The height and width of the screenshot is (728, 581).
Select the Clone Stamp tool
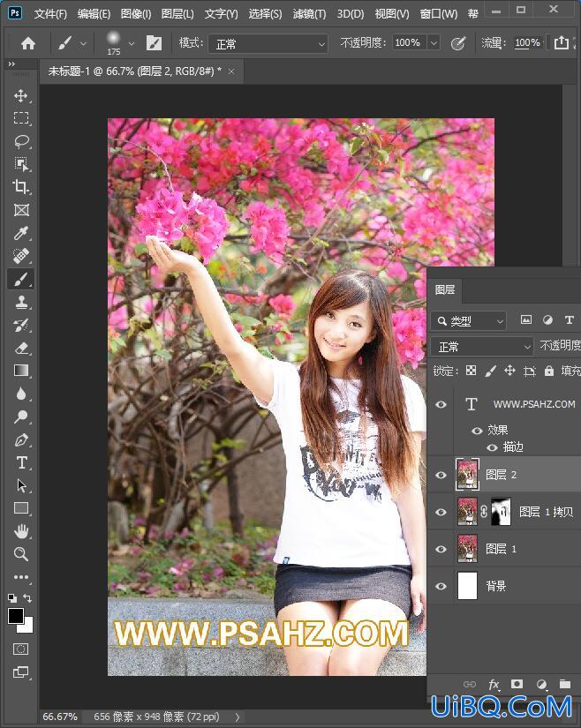coord(21,303)
